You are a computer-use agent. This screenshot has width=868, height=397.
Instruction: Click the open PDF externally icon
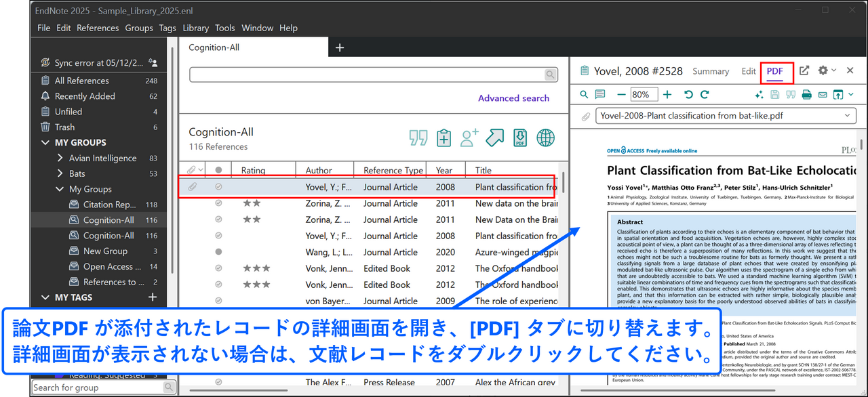pyautogui.click(x=838, y=95)
